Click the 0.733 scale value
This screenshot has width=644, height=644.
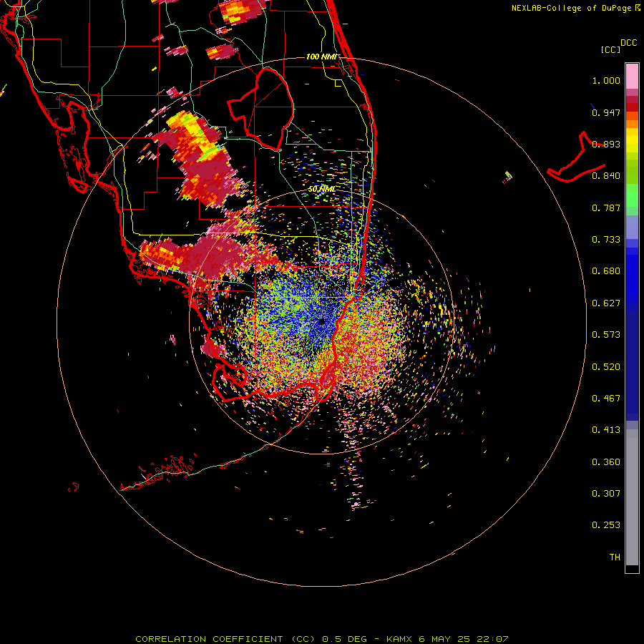pyautogui.click(x=606, y=240)
